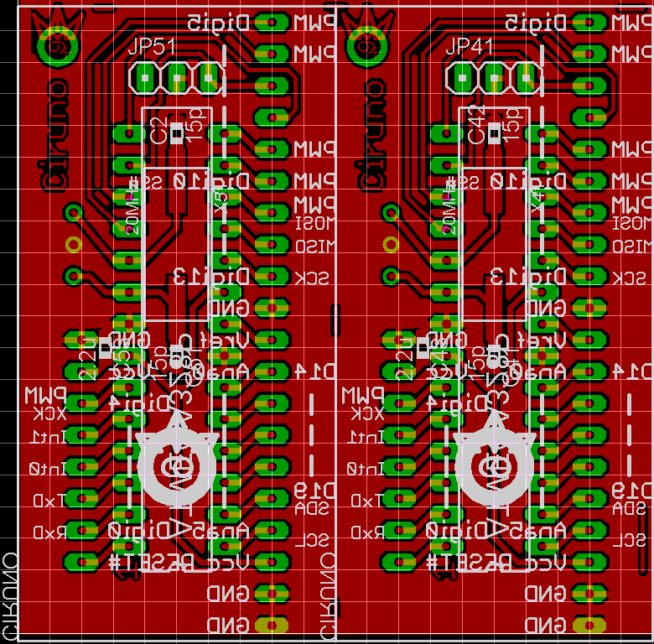The width and height of the screenshot is (654, 644).
Task: Click the MOSI label on JP51 board
Action: pyautogui.click(x=315, y=224)
